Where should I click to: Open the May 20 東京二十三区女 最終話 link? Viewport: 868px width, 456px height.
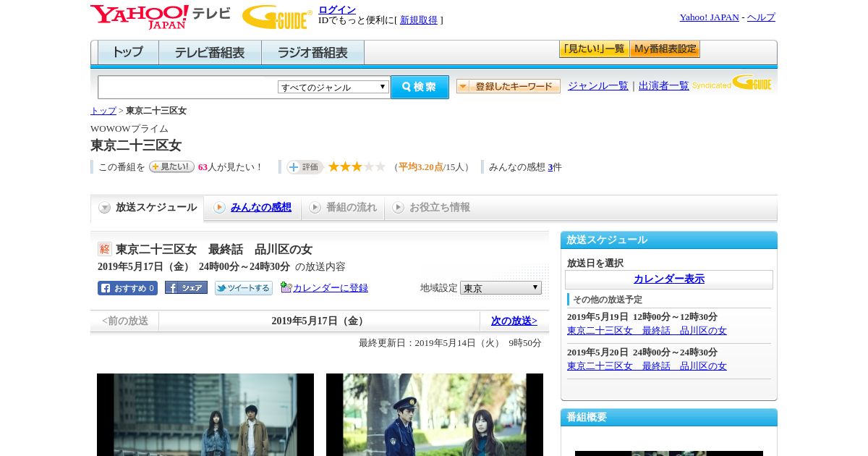[x=647, y=366]
